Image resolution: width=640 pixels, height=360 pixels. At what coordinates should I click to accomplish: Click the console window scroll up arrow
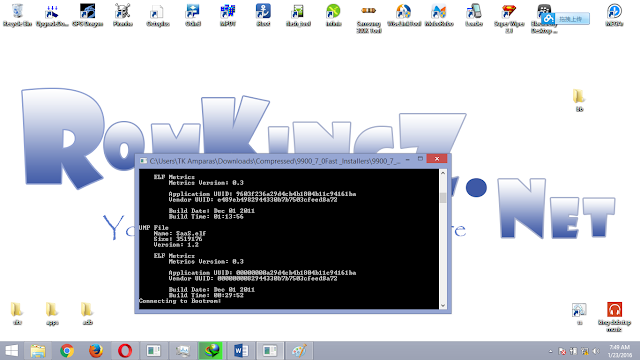[x=443, y=173]
